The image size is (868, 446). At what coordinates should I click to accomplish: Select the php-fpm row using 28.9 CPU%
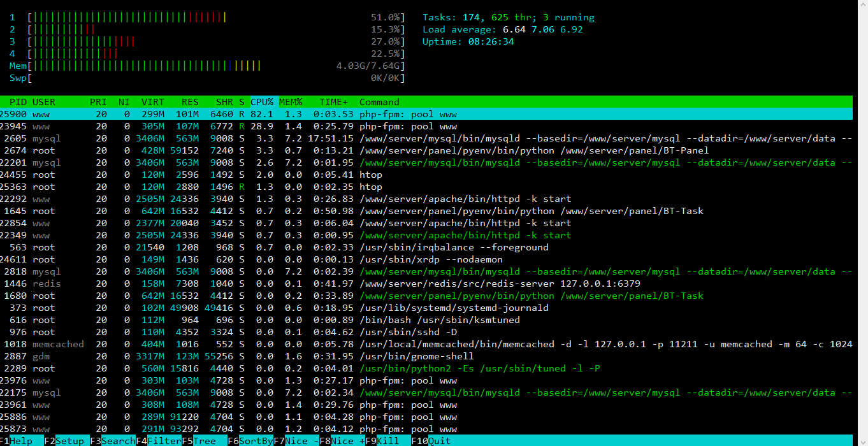(x=426, y=126)
